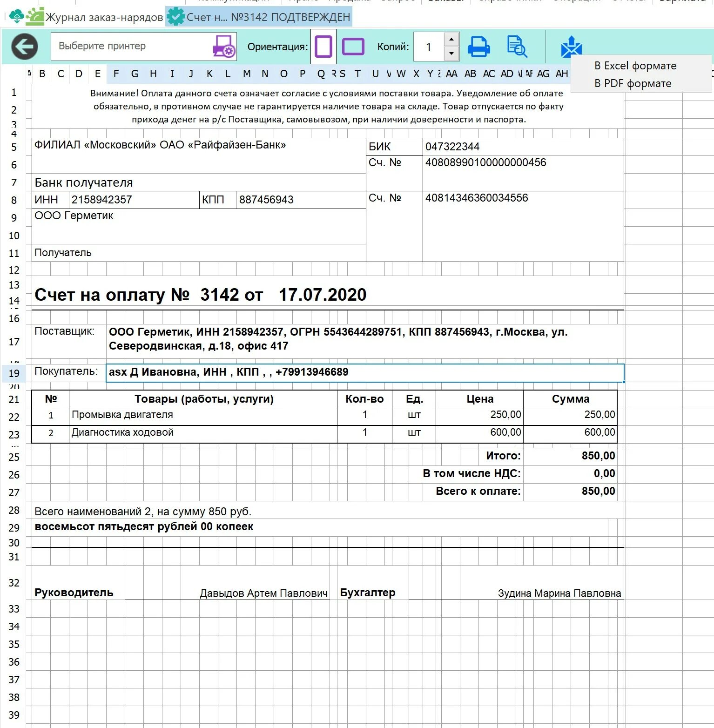Select column header AB
Viewport: 714px width, 728px height.
(x=470, y=74)
